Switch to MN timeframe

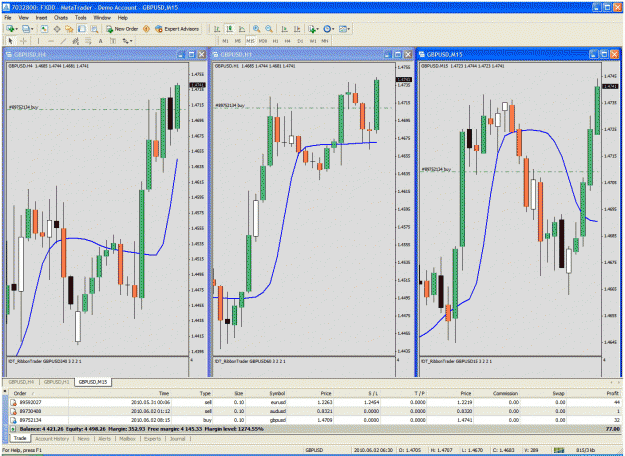click(x=325, y=41)
